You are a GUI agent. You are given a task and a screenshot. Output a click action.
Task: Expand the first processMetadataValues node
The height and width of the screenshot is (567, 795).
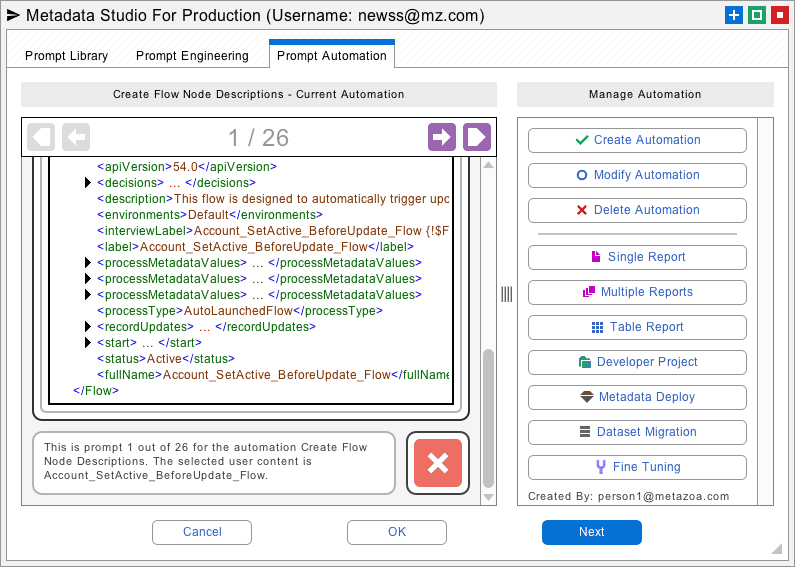88,263
